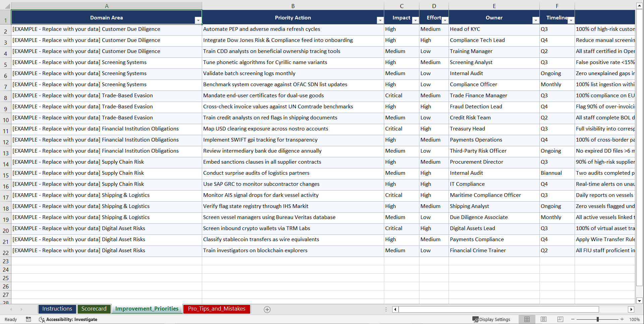644x324 pixels.
Task: Click the Display Settings button
Action: [492, 319]
